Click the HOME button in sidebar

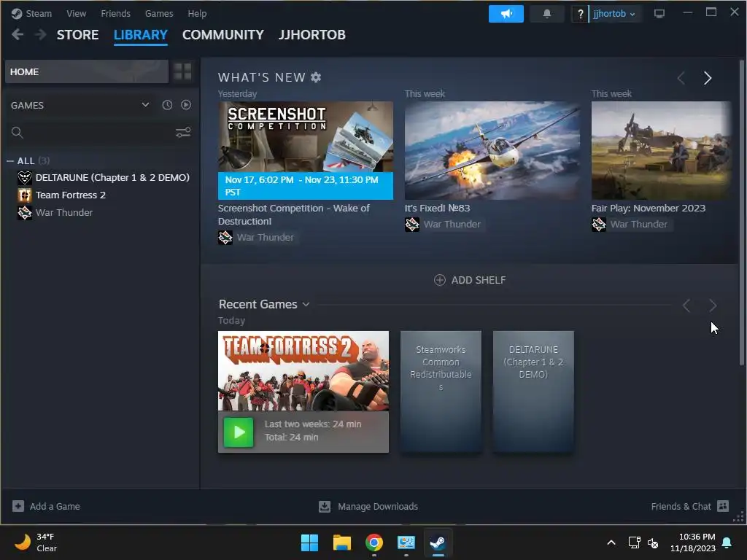[87, 71]
